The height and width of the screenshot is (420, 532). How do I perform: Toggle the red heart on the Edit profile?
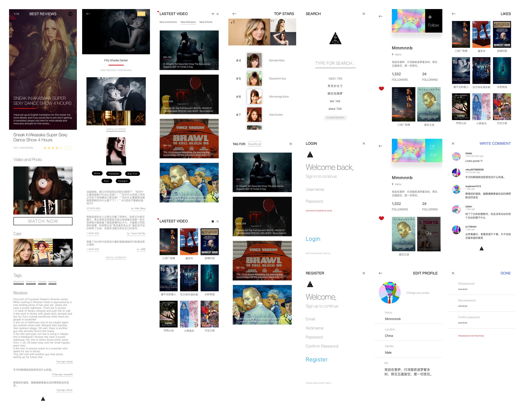pyautogui.click(x=381, y=218)
